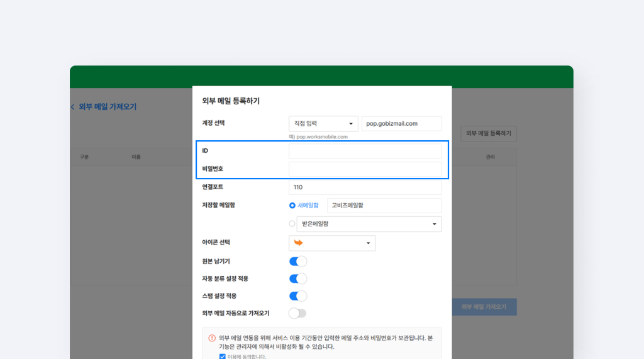Click background 외부 메일 등록하기 button
The height and width of the screenshot is (359, 644).
pos(489,133)
